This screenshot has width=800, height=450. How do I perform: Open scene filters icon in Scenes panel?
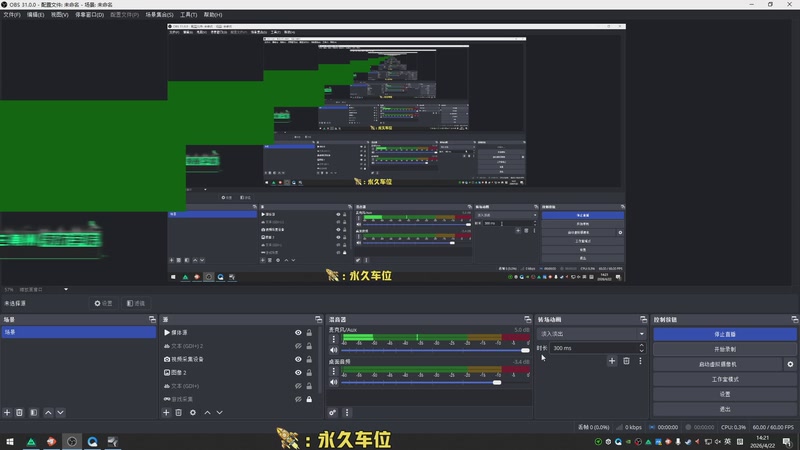coord(34,412)
